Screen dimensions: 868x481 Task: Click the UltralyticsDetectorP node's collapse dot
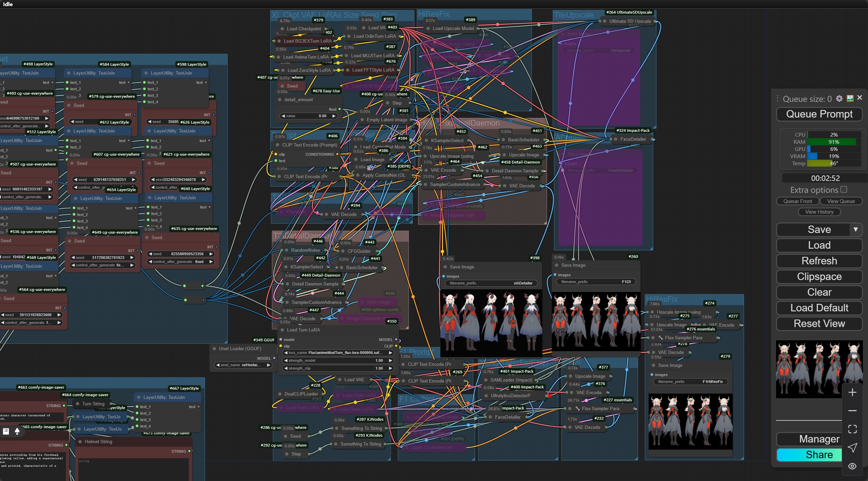(x=486, y=396)
